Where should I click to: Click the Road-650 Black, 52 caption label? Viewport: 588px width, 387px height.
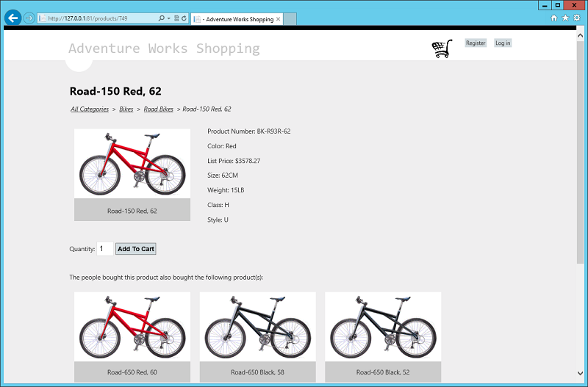[x=383, y=372]
